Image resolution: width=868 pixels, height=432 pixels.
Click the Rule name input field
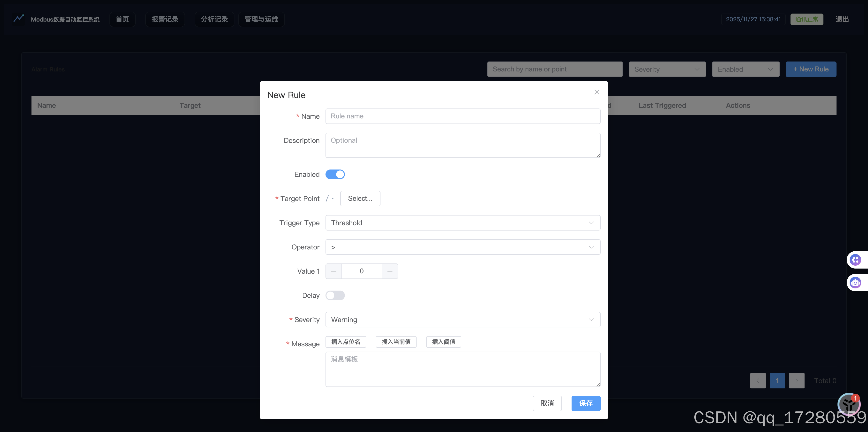463,116
